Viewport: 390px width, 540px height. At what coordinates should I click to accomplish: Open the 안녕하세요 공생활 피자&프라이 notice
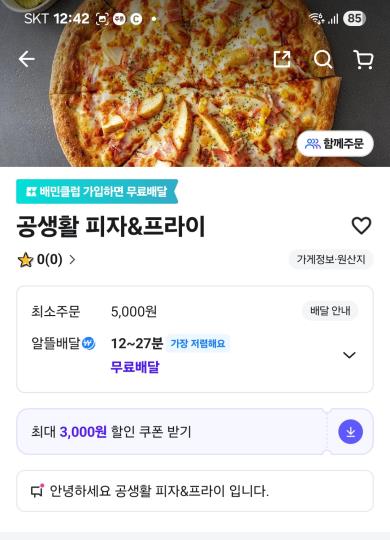tap(195, 491)
